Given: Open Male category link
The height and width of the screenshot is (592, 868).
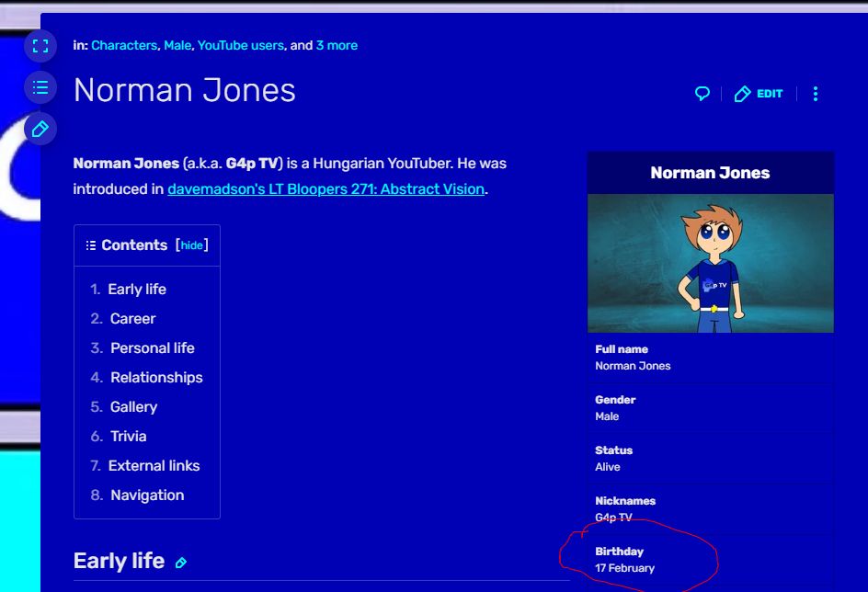Looking at the screenshot, I should tap(177, 45).
